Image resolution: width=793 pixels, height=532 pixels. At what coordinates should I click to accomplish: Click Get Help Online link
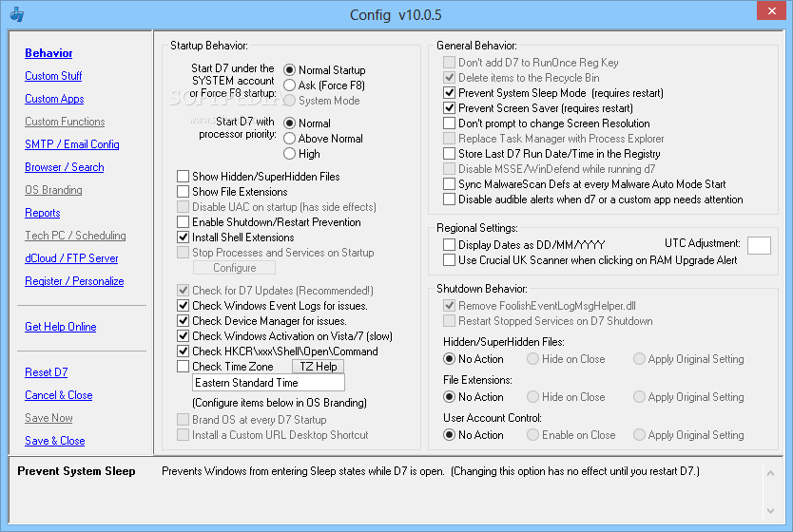tap(60, 327)
